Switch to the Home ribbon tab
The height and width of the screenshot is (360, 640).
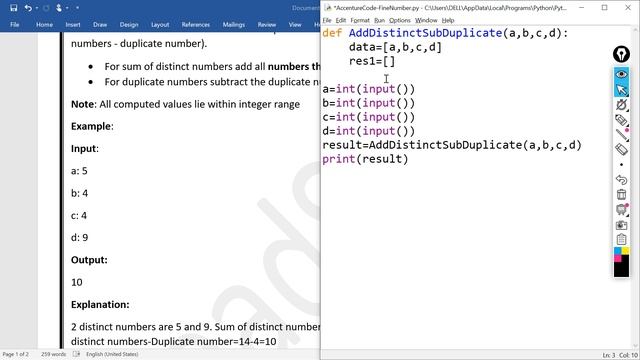click(44, 24)
